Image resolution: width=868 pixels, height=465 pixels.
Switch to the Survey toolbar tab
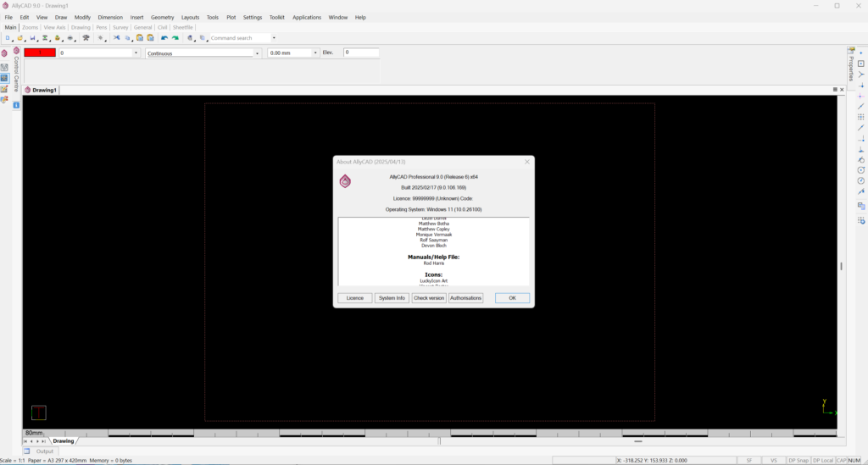(120, 27)
